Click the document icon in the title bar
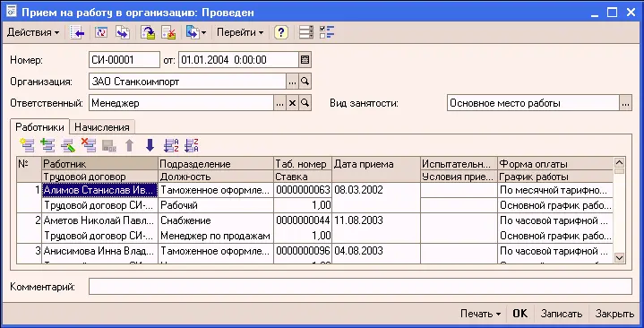 tap(11, 12)
